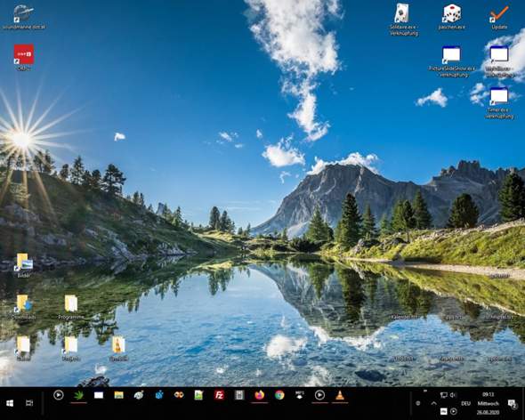Image resolution: width=525 pixels, height=420 pixels.
Task: Open the paschen.exe dice shortcut
Action: (x=452, y=17)
